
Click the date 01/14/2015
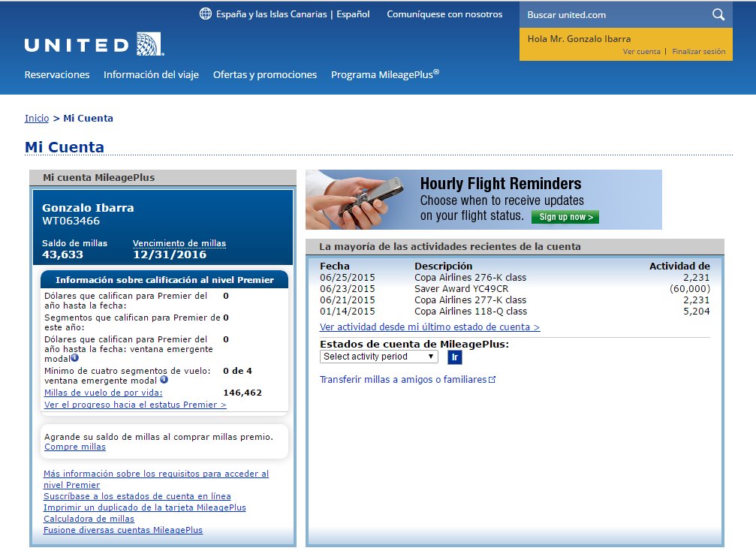tap(347, 312)
